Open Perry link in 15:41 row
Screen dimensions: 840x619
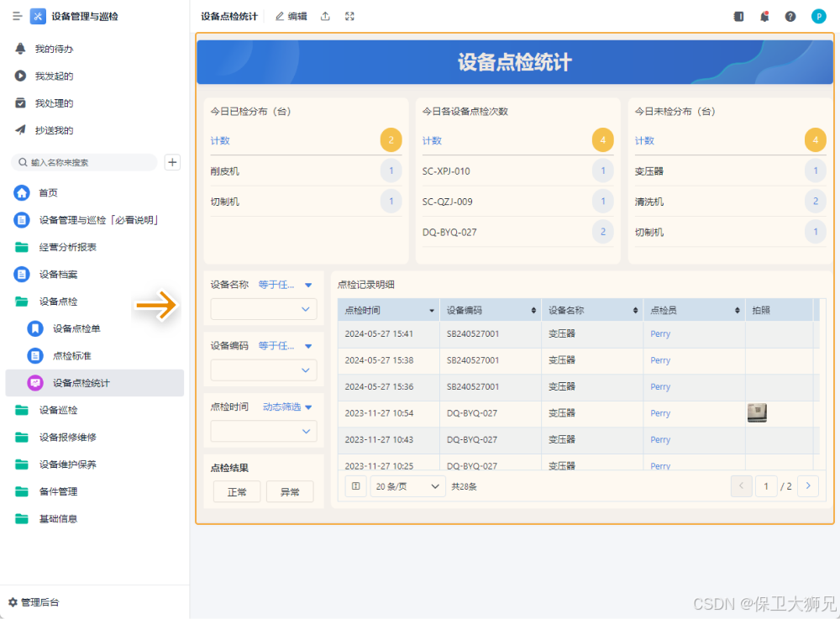coord(660,333)
